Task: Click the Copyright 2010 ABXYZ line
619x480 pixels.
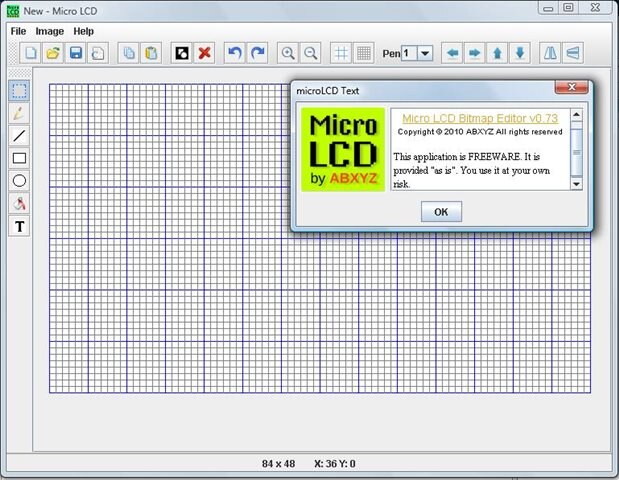Action: point(480,132)
